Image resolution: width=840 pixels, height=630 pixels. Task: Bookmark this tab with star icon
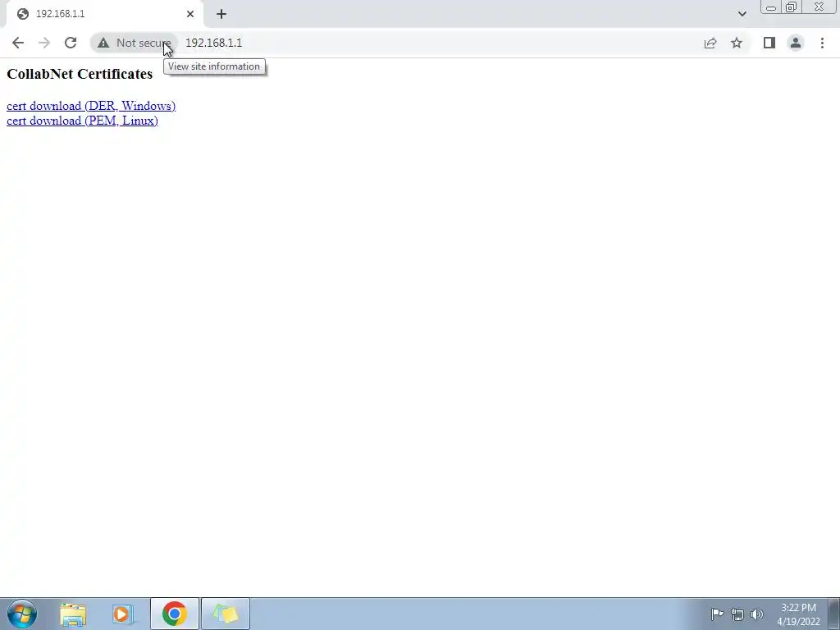[x=737, y=43]
